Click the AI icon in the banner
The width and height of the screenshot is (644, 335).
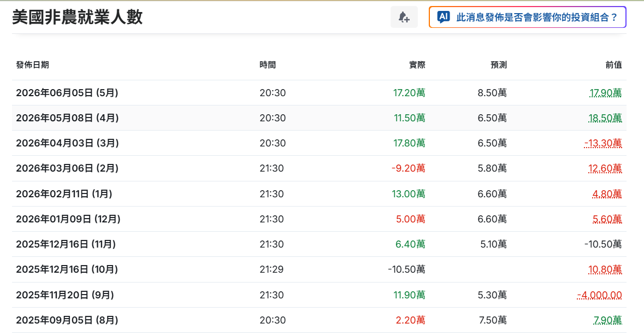443,17
